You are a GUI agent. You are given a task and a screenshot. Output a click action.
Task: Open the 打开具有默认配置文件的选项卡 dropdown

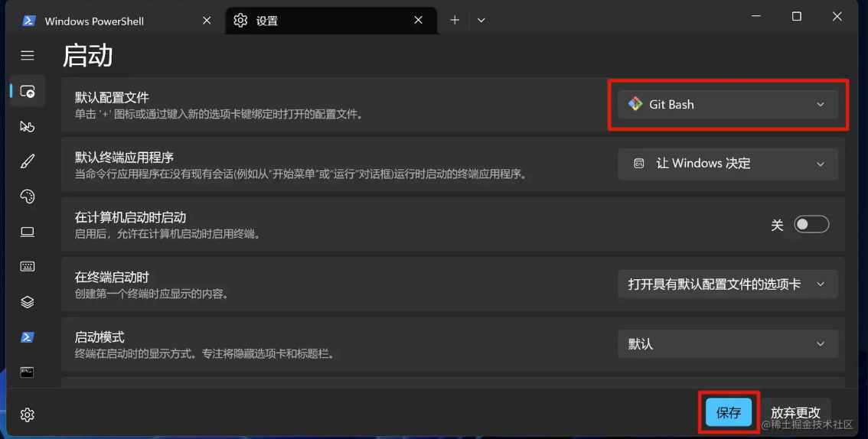(x=727, y=285)
